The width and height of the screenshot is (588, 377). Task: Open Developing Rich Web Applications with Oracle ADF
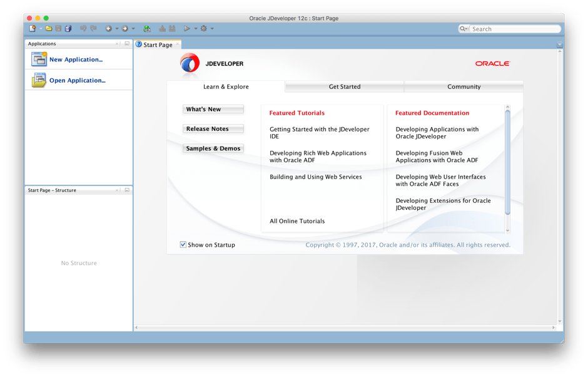pyautogui.click(x=318, y=157)
